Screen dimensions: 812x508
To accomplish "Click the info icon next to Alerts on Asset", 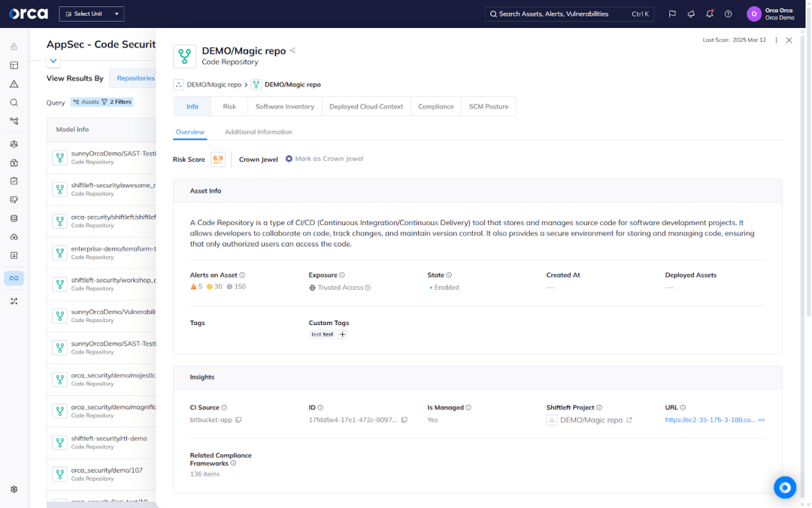I will click(242, 275).
